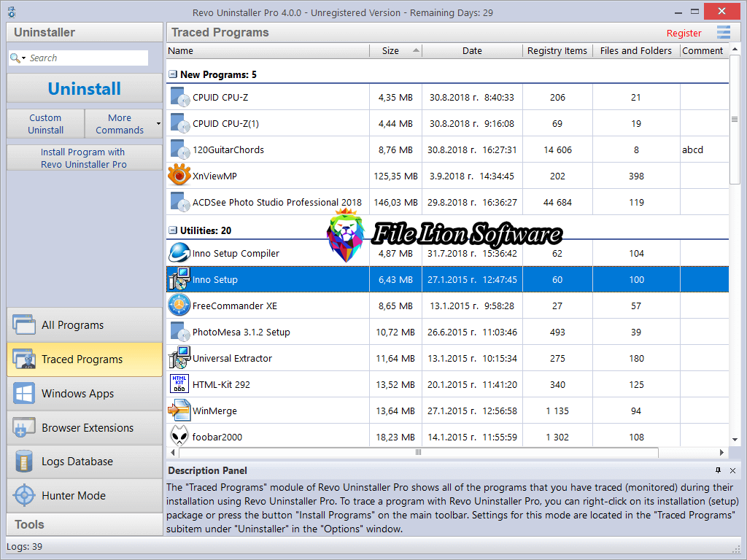Click the '1 135' registry items cell
Viewport: 747px width, 560px height.
pos(557,411)
